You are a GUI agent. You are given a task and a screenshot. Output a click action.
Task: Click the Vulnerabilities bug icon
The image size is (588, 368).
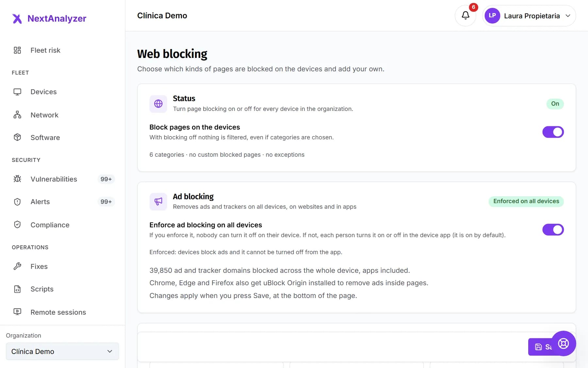17,179
